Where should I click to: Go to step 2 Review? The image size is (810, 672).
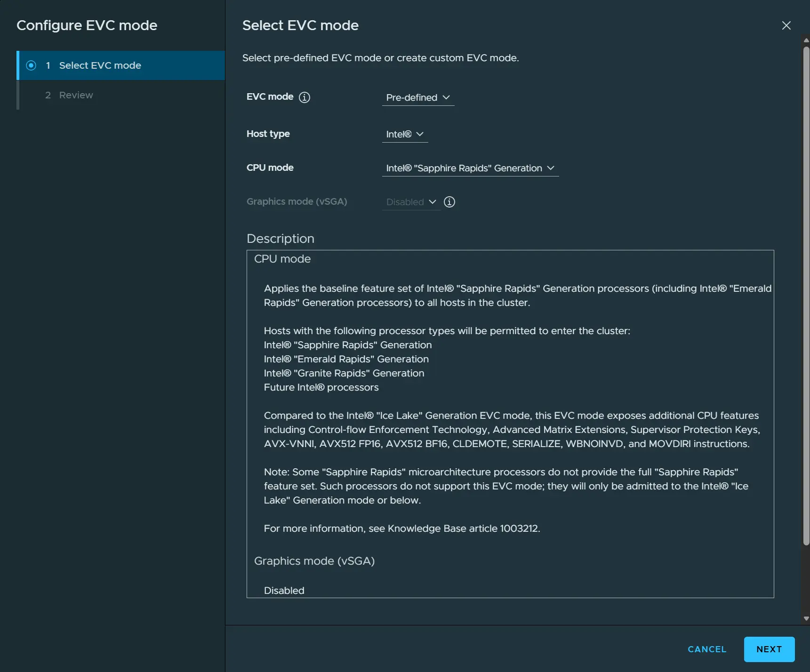point(121,95)
